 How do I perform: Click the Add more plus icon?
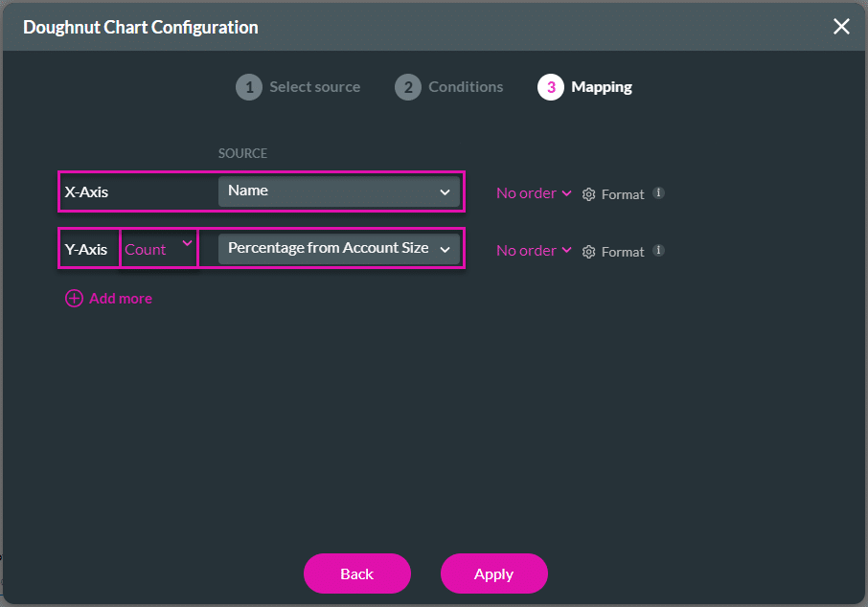pyautogui.click(x=74, y=299)
